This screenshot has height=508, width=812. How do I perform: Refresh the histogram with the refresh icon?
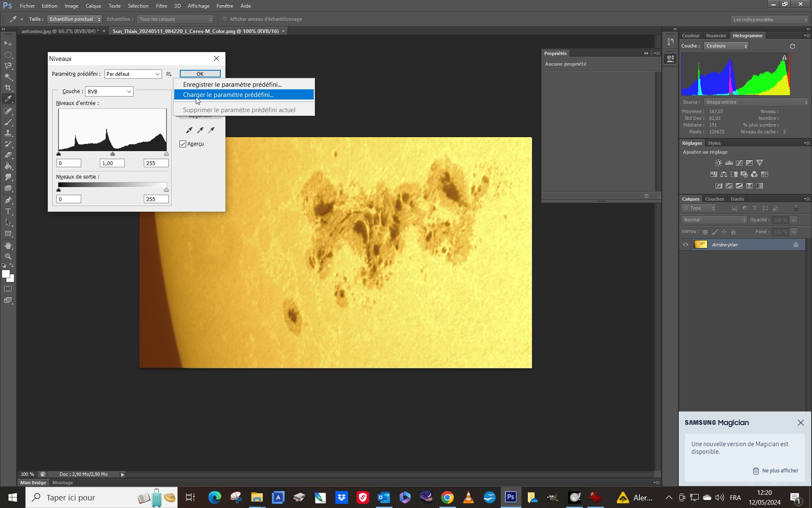[x=793, y=46]
